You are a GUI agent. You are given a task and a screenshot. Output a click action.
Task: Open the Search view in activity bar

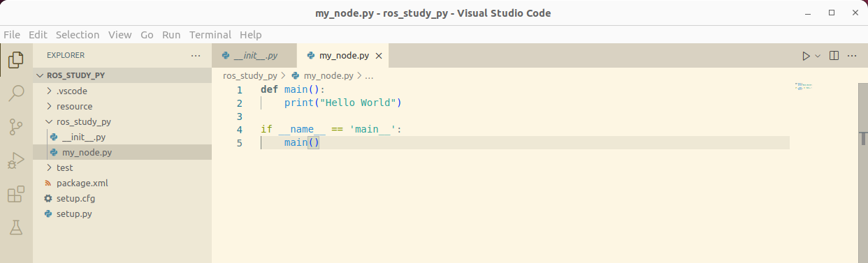(x=15, y=93)
